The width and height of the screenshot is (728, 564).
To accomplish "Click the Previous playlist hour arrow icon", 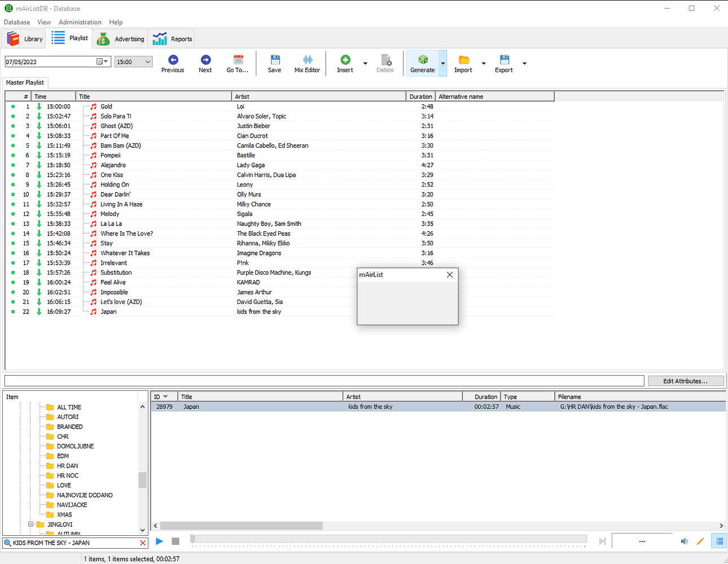I will (x=173, y=60).
